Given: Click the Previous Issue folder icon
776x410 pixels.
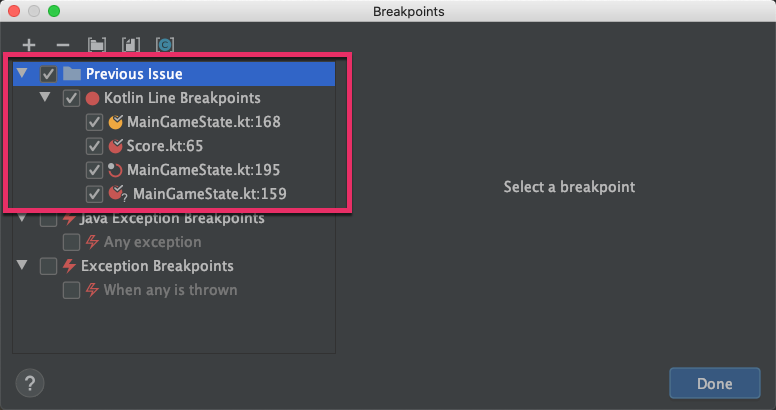Looking at the screenshot, I should [71, 74].
